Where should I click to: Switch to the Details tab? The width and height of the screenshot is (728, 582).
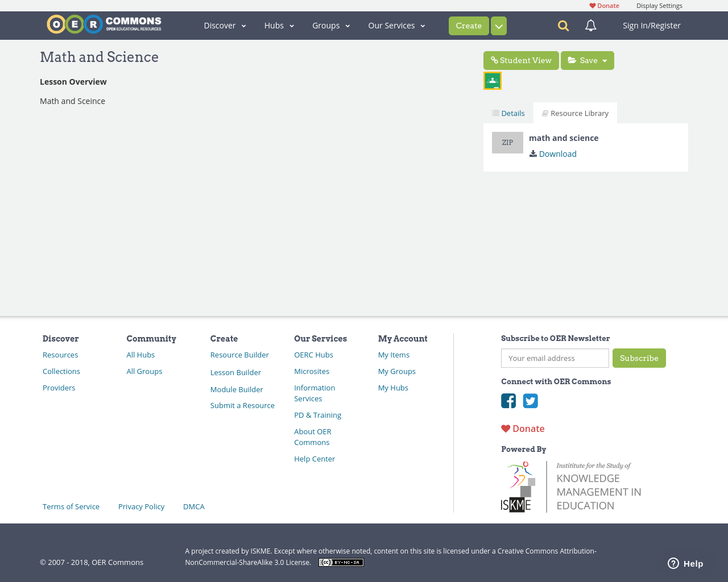tap(507, 113)
